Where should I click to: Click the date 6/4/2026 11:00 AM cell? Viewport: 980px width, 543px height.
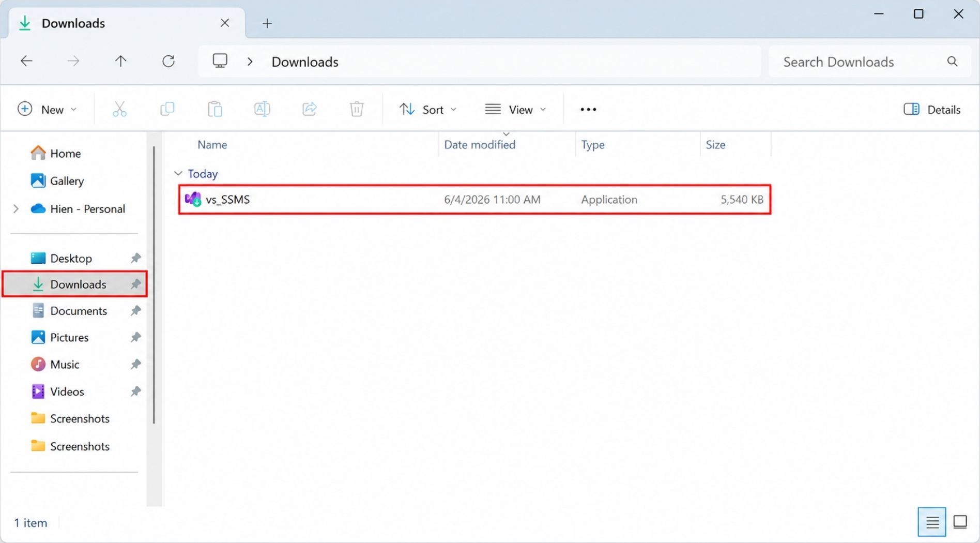(492, 199)
